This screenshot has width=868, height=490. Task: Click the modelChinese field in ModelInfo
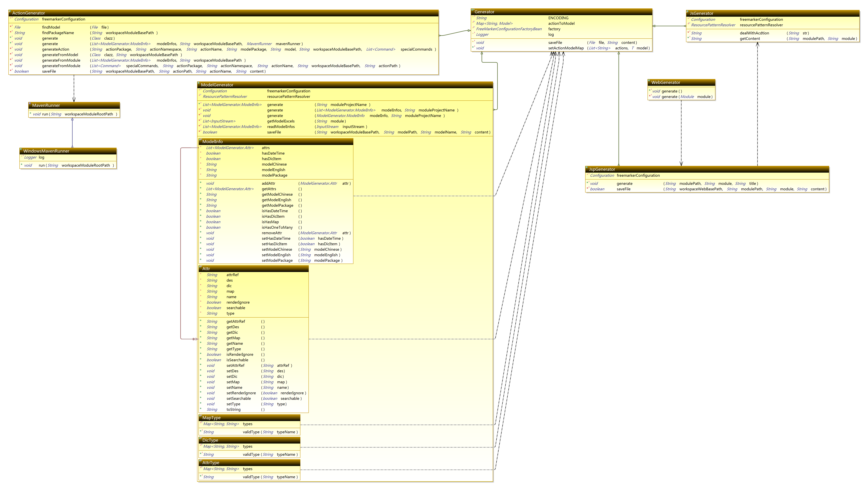(x=276, y=164)
